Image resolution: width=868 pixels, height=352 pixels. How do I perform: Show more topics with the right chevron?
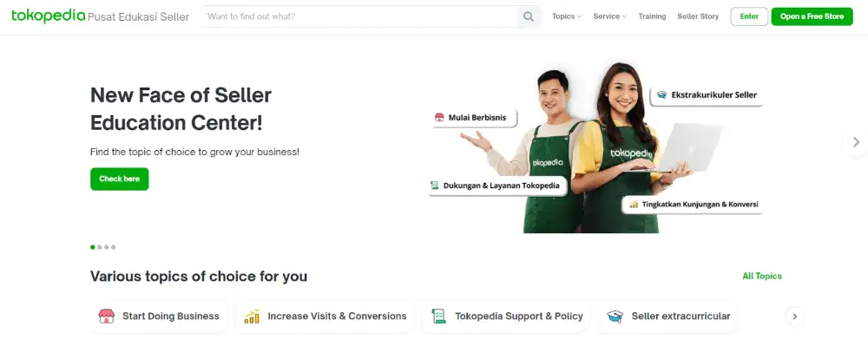pos(794,316)
